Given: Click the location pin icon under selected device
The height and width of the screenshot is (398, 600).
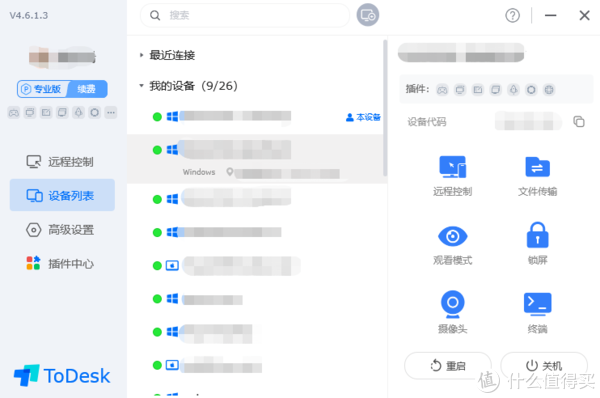Looking at the screenshot, I should point(230,172).
